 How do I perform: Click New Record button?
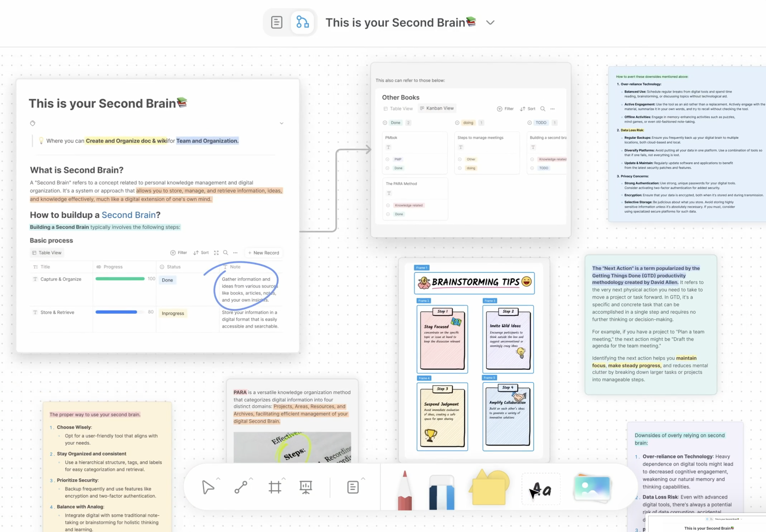tap(263, 253)
